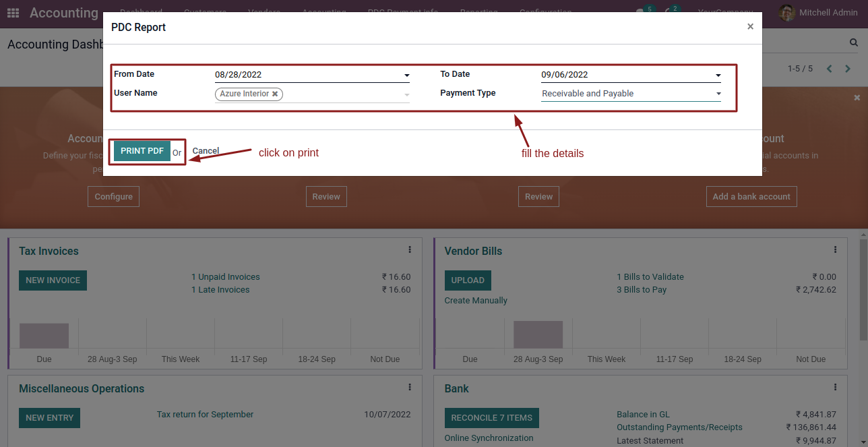Viewport: 868px width, 447px height.
Task: Click the NEW INVOICE button
Action: (x=53, y=280)
